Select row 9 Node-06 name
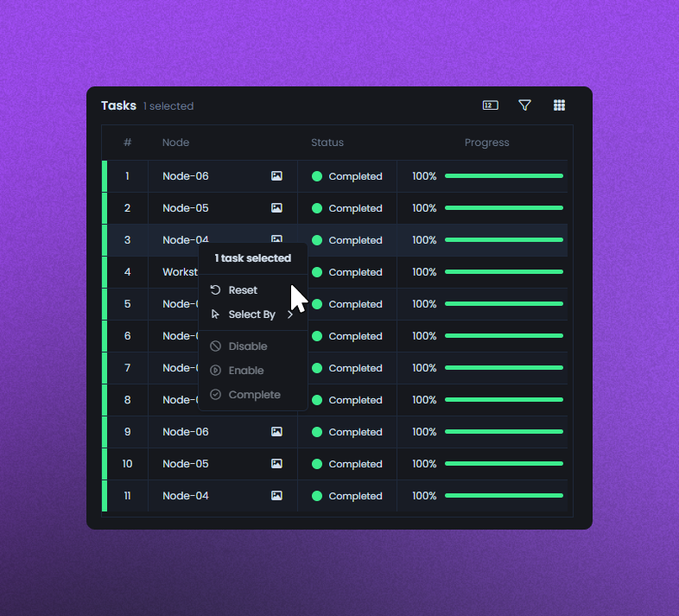The image size is (679, 616). [x=186, y=432]
